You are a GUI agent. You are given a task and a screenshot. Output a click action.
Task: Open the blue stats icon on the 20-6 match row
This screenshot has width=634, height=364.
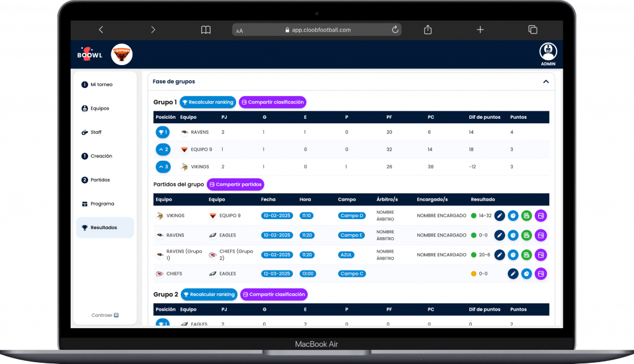[513, 254]
